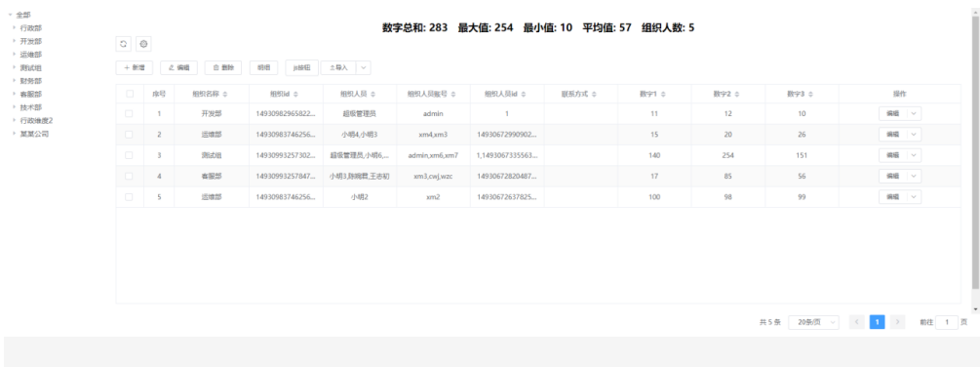Check the checkbox for row 1 开发部
The width and height of the screenshot is (980, 367).
pos(130,114)
